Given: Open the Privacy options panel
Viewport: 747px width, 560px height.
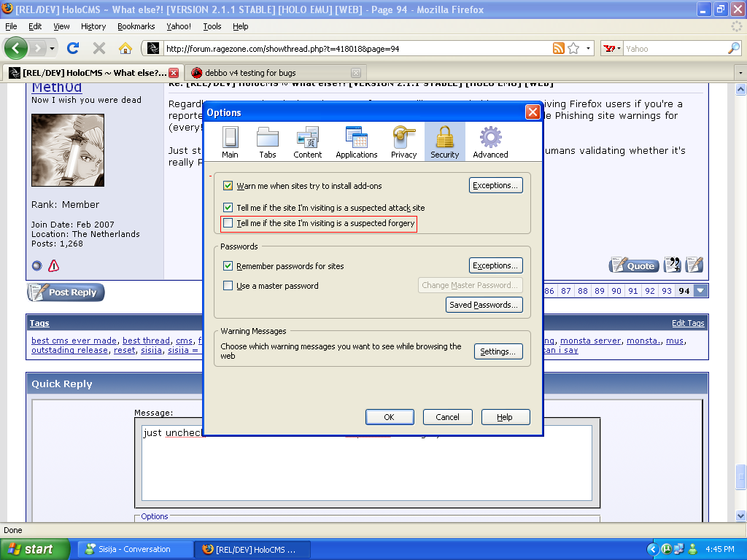Looking at the screenshot, I should (x=403, y=142).
